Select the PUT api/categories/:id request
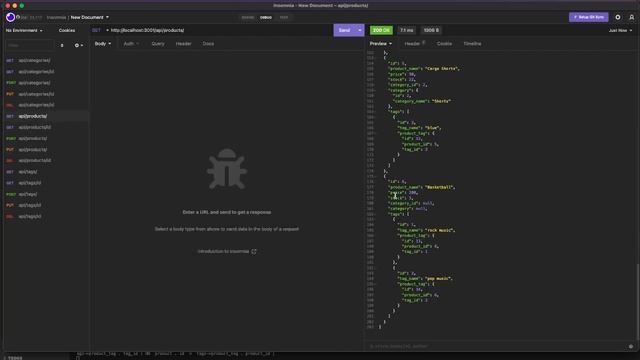This screenshot has height=360, width=640. tap(46, 94)
